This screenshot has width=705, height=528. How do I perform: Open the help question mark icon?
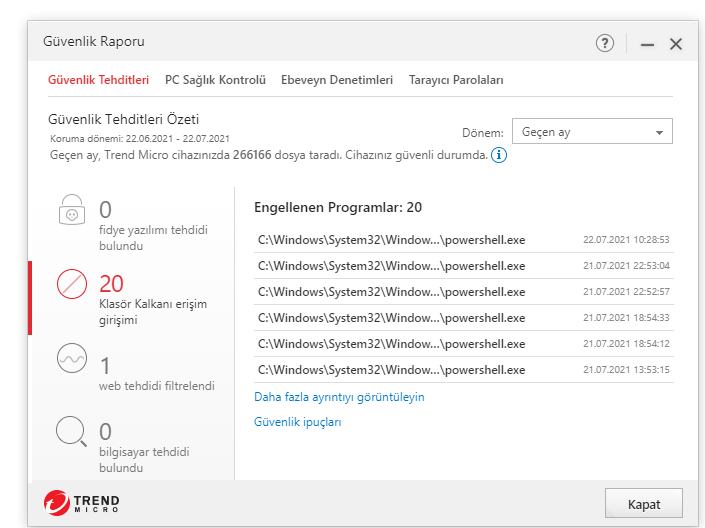605,43
